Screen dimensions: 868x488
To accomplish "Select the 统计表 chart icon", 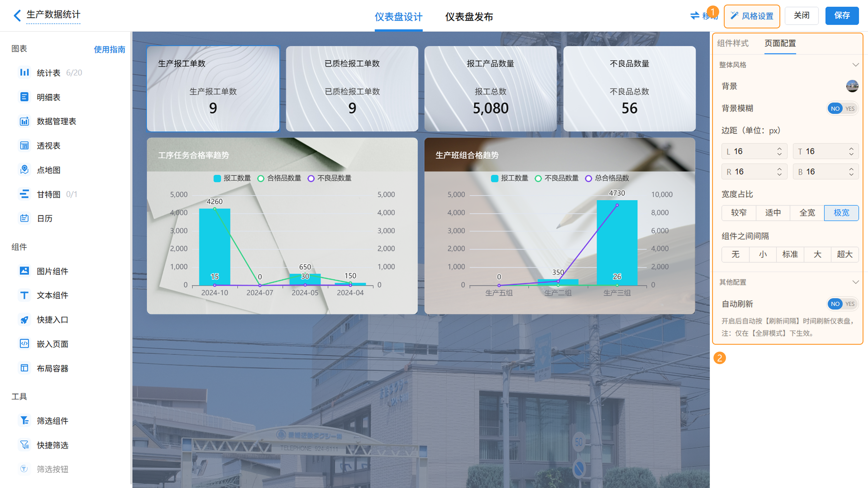I will click(x=24, y=72).
